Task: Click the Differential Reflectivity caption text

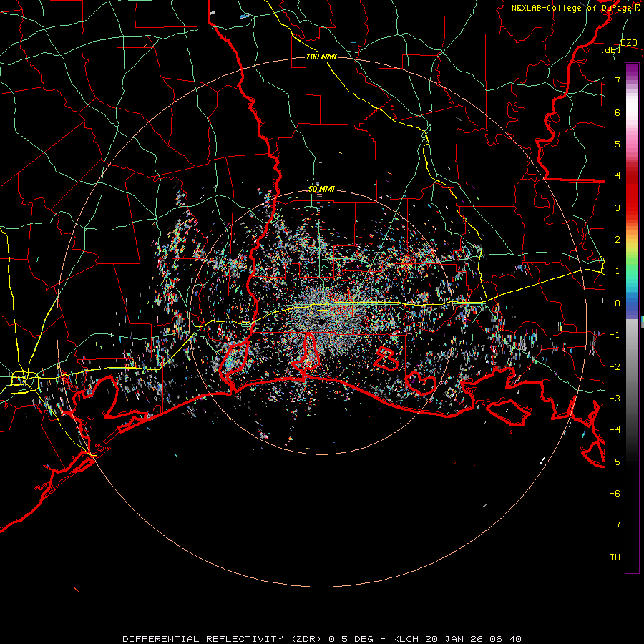Action: pos(322,639)
